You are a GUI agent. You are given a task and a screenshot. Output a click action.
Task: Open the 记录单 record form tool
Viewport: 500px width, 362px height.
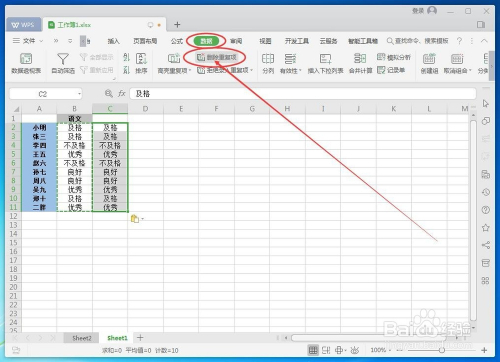point(391,70)
